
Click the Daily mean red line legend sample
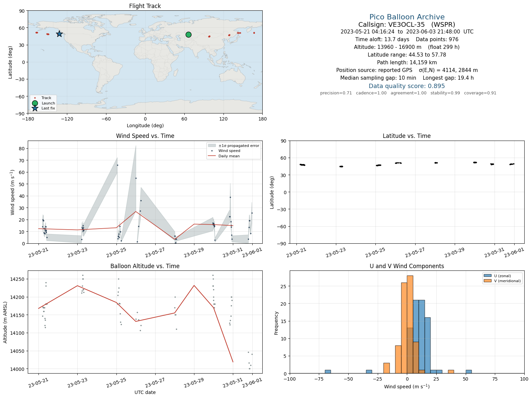tap(212, 156)
